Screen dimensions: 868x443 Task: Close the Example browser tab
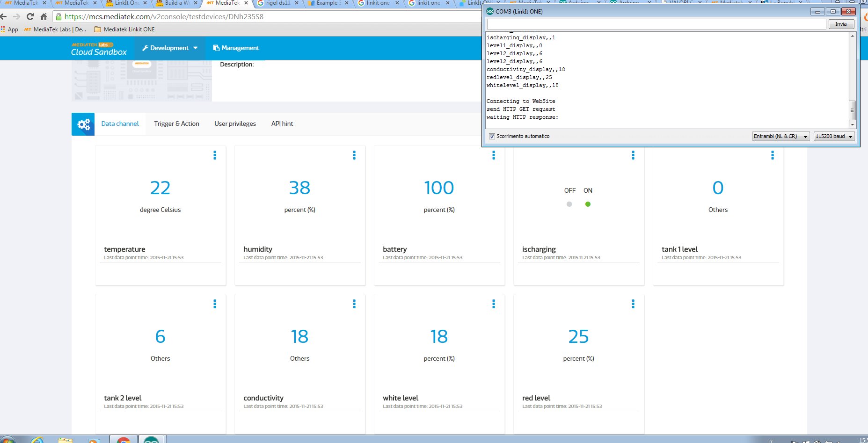coord(347,3)
